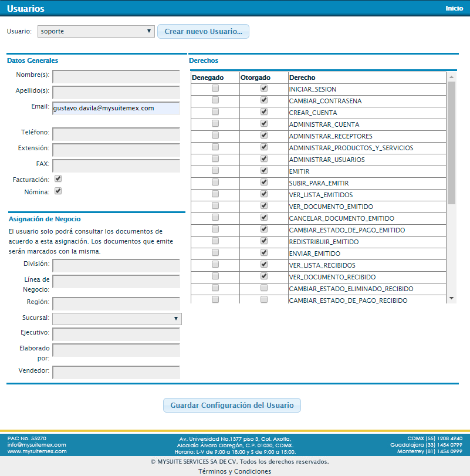Viewport: 470px width, 476px height.
Task: Uncheck Otorgado for INICIAR_SESION
Action: tap(264, 89)
